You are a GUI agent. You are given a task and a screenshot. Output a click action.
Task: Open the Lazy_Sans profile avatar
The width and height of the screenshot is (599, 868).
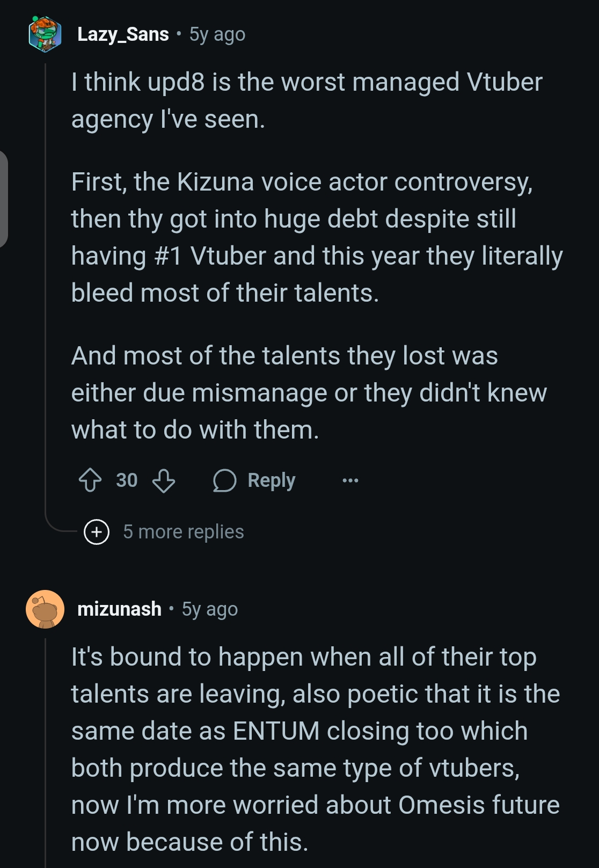[45, 34]
